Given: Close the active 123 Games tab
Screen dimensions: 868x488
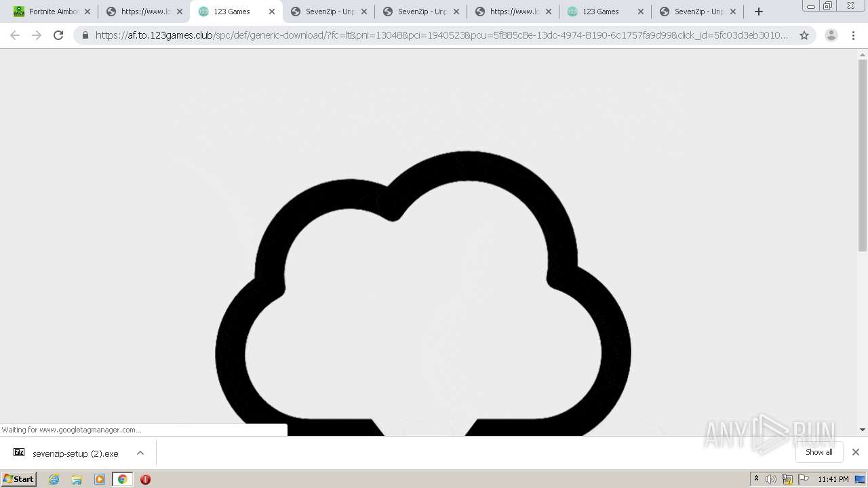Looking at the screenshot, I should coord(272,12).
